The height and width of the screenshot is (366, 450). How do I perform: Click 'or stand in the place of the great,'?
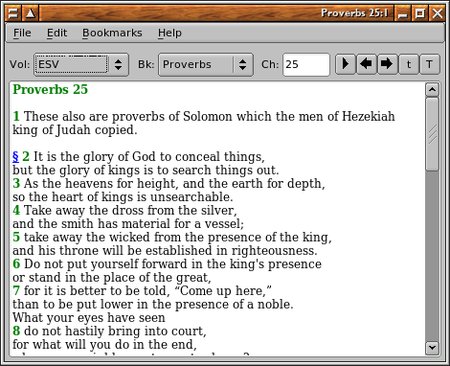pos(112,277)
